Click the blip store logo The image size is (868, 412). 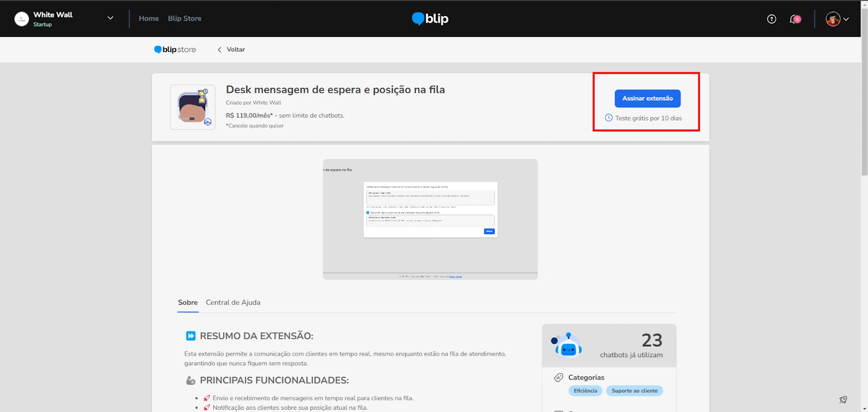tap(175, 49)
